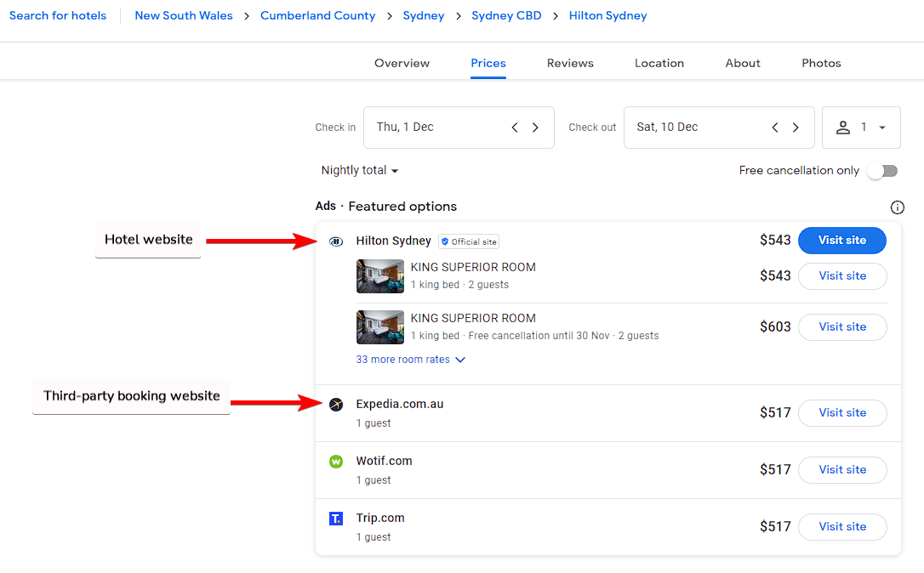Click the Search for hotels link
This screenshot has height=573, width=924.
click(x=57, y=15)
